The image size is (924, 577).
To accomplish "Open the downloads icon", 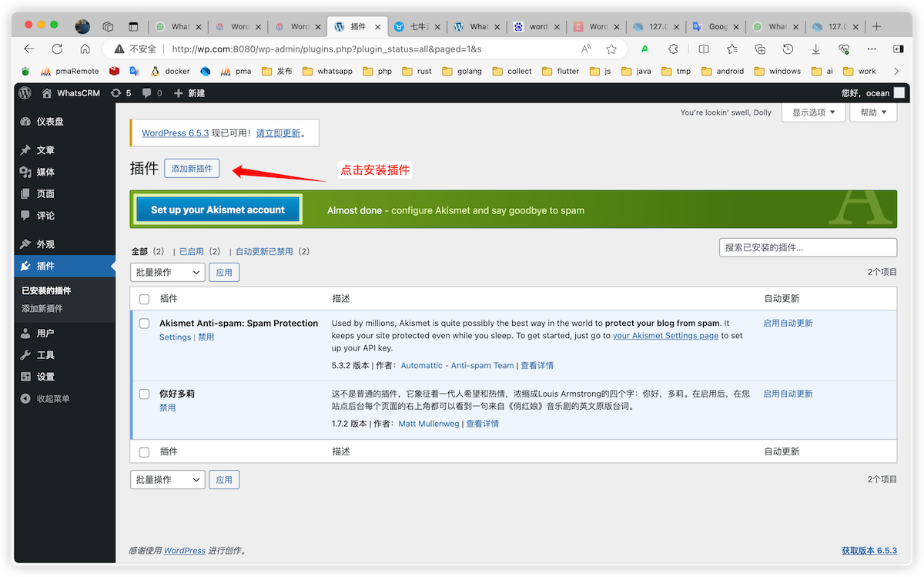I will click(x=816, y=49).
